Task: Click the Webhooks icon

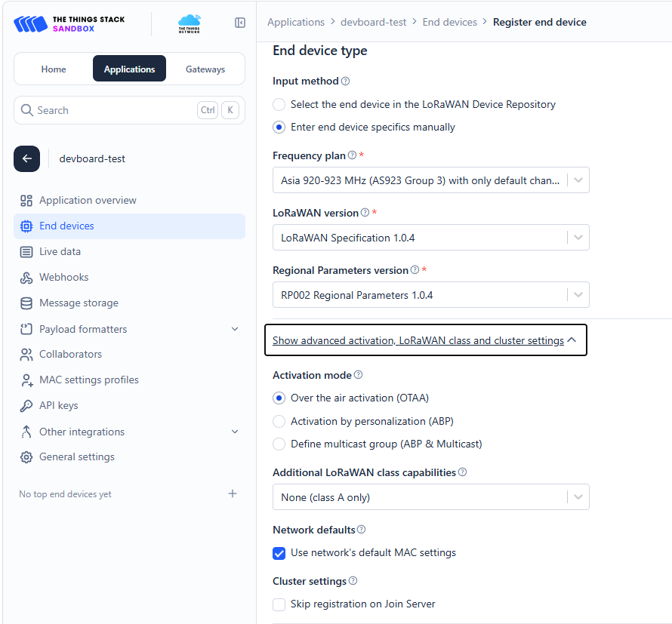Action: point(26,278)
